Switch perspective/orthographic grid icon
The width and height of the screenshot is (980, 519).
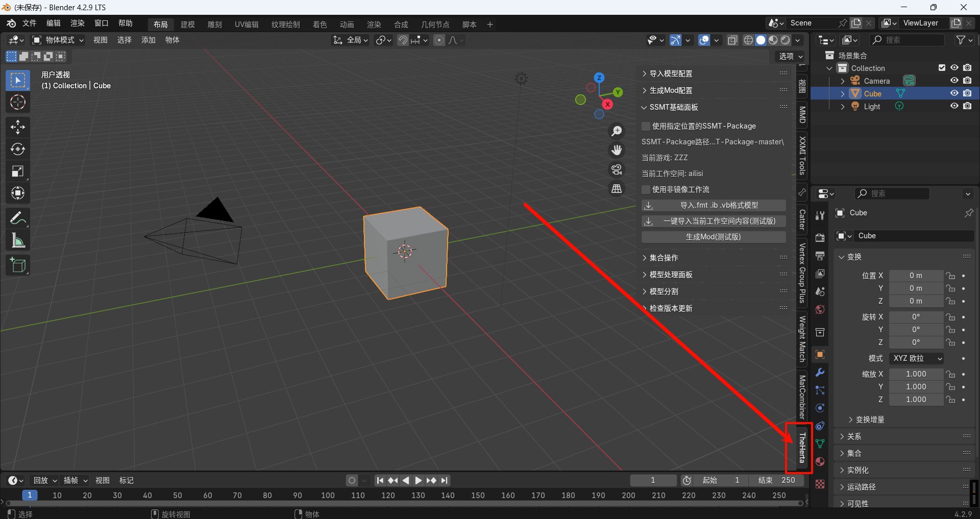617,189
